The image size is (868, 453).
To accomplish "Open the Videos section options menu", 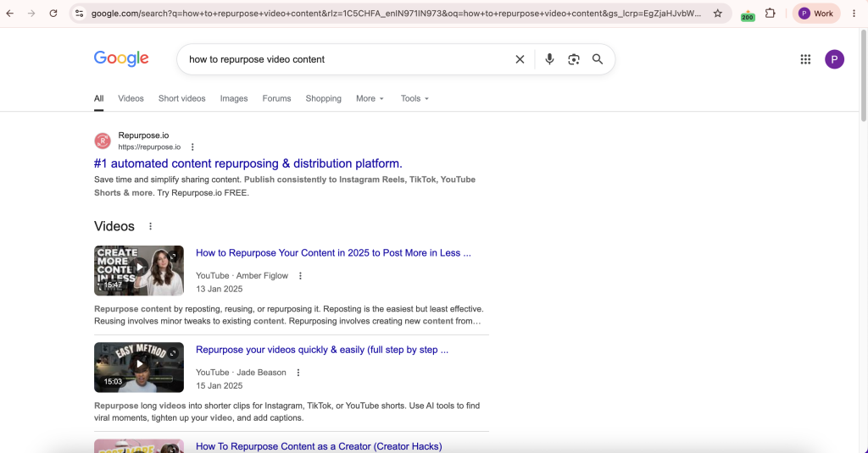I will click(150, 226).
